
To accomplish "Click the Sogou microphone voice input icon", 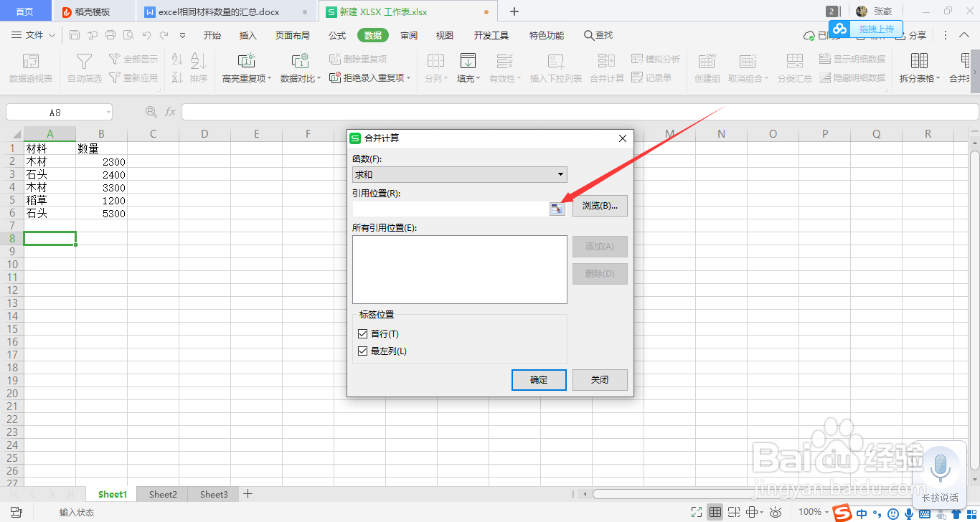I will tap(908, 513).
